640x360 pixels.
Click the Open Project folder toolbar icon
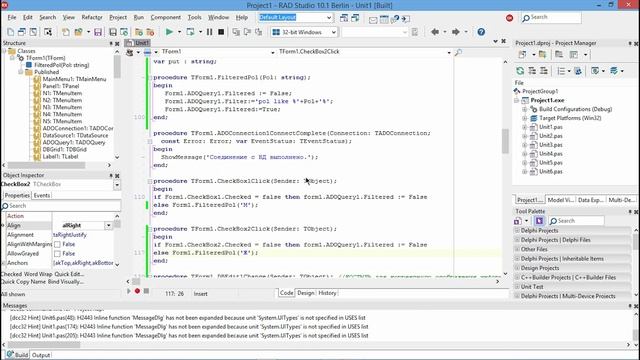pos(78,32)
